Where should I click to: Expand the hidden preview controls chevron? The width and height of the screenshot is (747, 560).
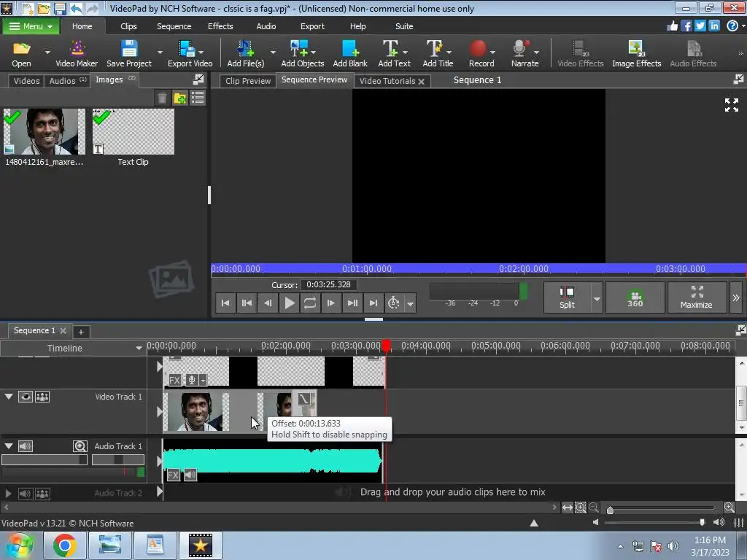coord(735,297)
